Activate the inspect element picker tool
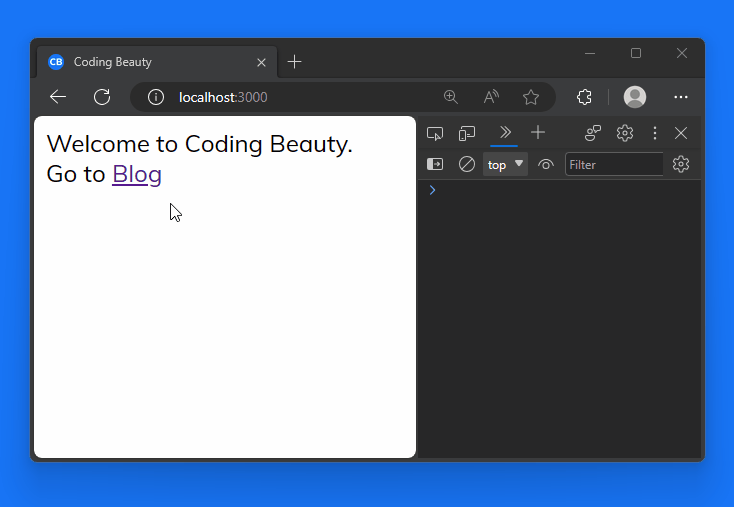734x507 pixels. (x=435, y=133)
